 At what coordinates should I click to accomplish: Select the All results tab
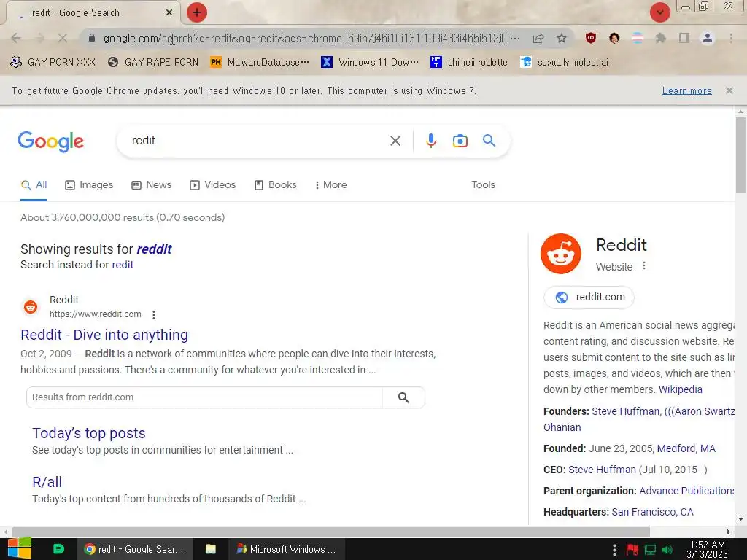click(x=34, y=184)
